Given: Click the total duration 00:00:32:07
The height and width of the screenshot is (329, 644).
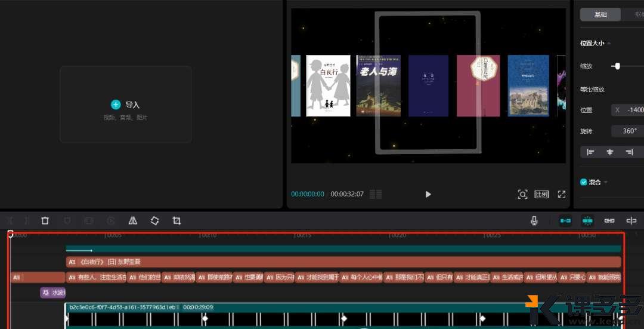Looking at the screenshot, I should pos(347,194).
